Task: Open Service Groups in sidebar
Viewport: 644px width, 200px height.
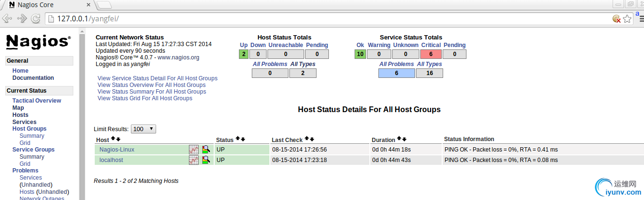Action: click(33, 150)
